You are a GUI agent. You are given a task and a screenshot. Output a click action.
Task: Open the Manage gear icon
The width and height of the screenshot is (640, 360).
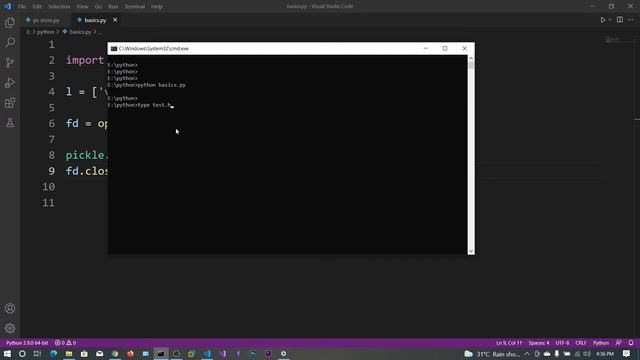(10, 328)
